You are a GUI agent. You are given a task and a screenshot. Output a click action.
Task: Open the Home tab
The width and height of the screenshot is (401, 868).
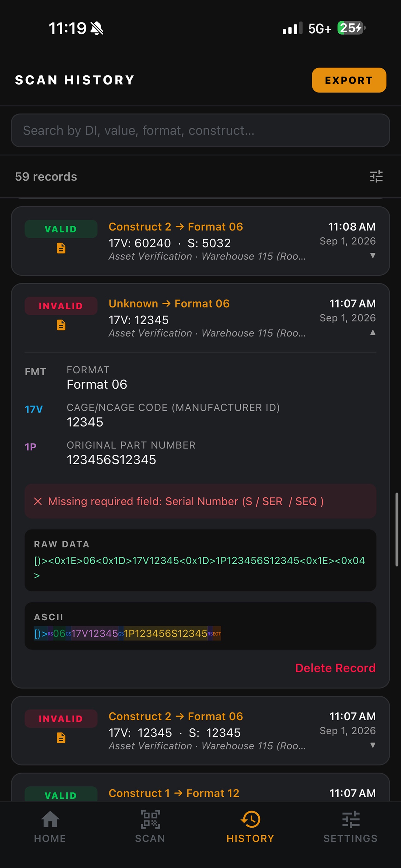(x=50, y=826)
